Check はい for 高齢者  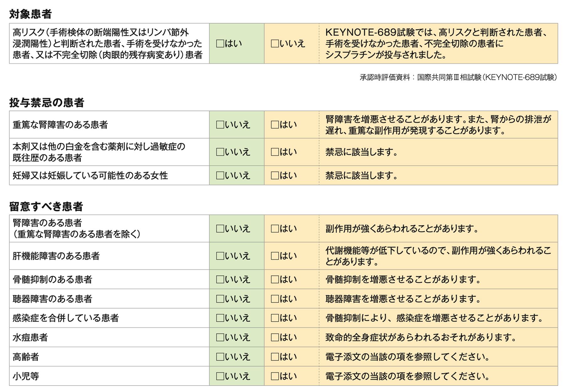[275, 357]
